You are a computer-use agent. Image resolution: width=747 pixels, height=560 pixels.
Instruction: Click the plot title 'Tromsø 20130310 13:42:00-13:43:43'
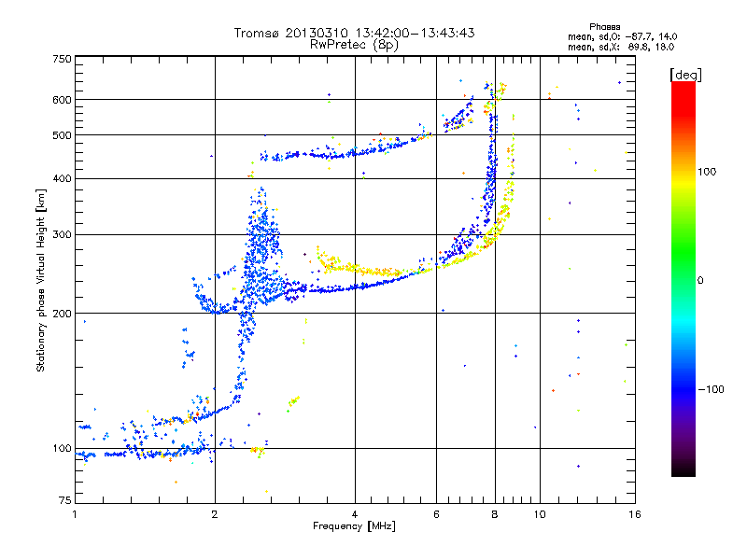(x=354, y=33)
